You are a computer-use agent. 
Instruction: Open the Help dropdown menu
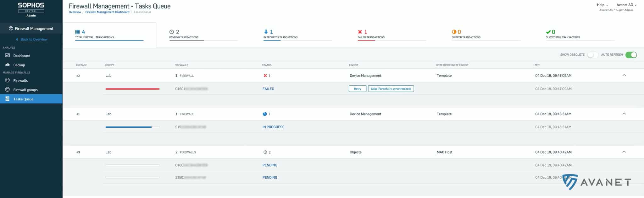(602, 5)
